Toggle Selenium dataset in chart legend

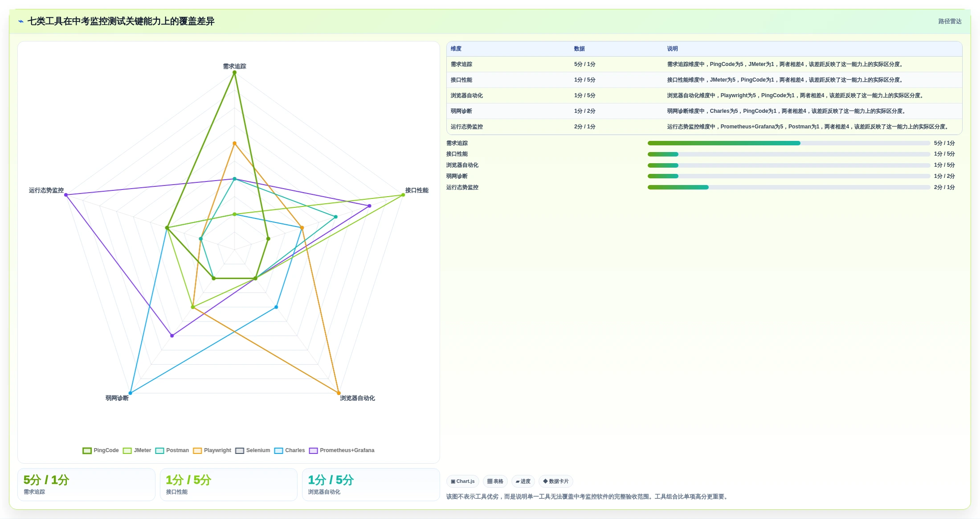coord(253,450)
